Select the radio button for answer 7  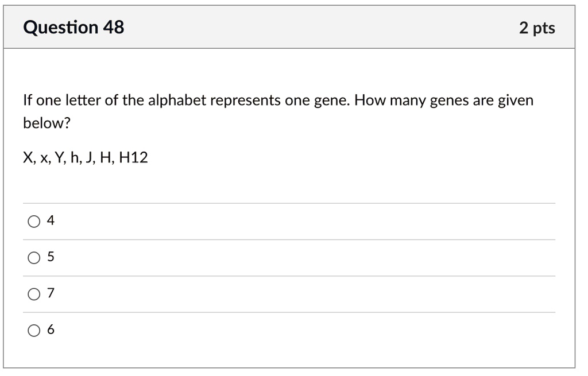click(x=34, y=293)
